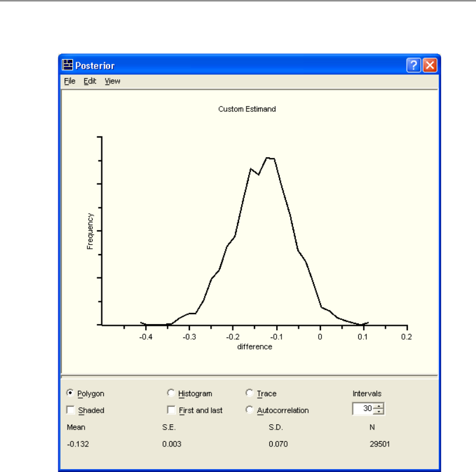Click the Intervals input field showing 30

pos(363,408)
